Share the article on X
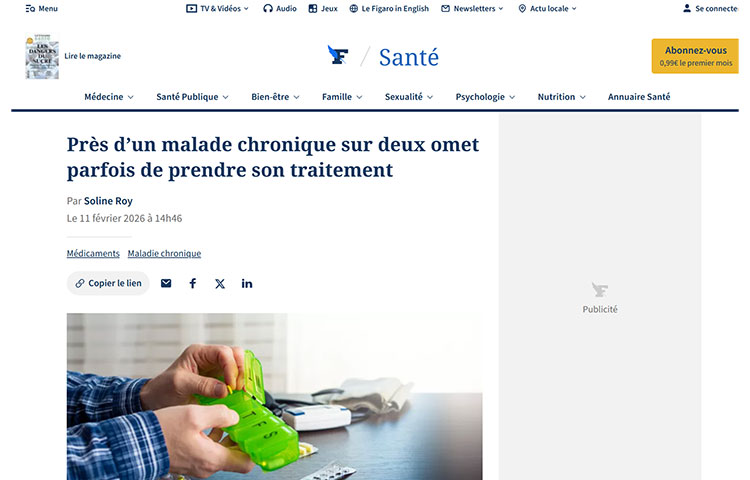 click(x=220, y=284)
